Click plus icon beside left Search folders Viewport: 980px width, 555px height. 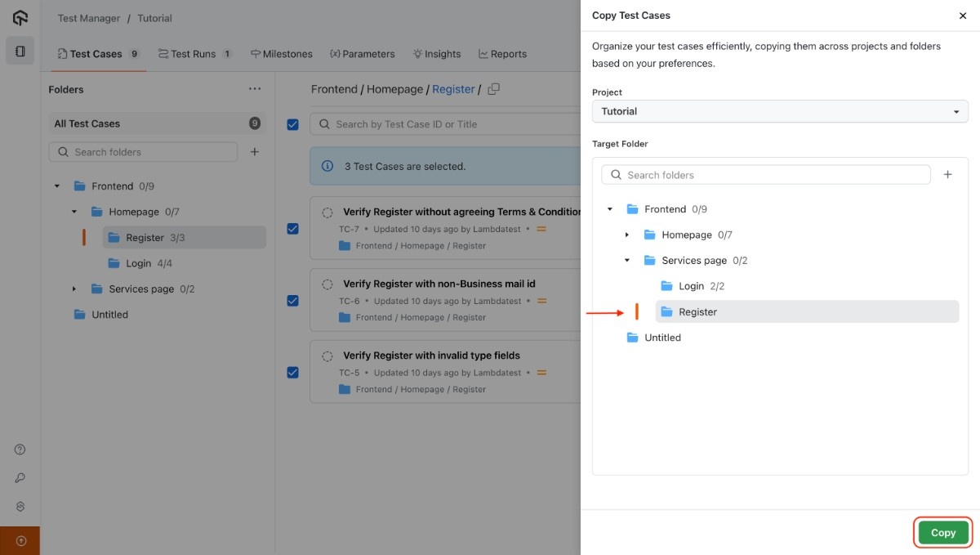click(x=255, y=152)
